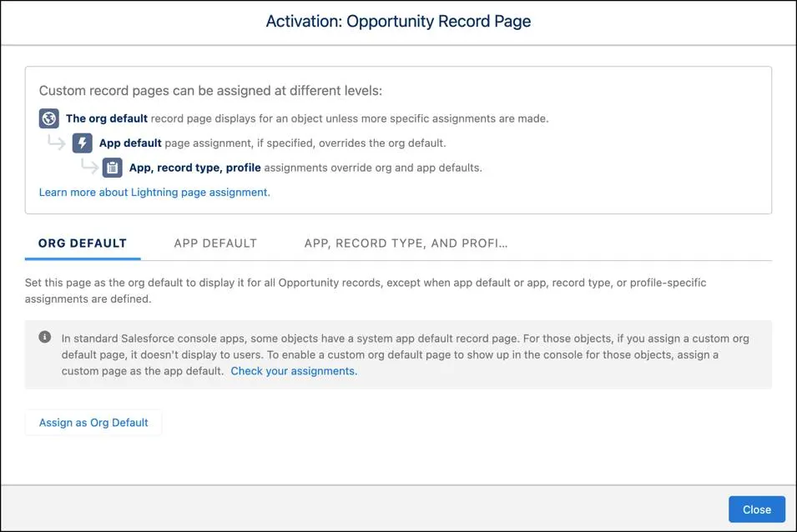Open Learn more about Lightning page assignment
This screenshot has height=532, width=797.
(x=154, y=192)
